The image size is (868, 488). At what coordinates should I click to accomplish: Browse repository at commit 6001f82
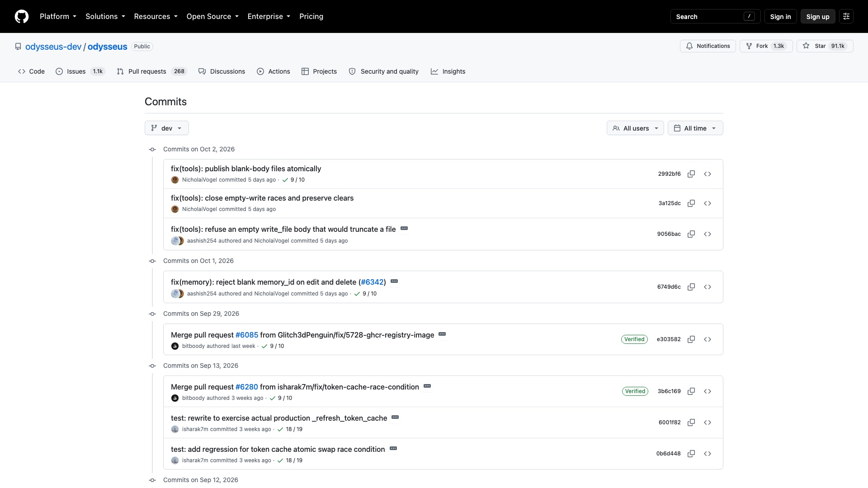(708, 422)
